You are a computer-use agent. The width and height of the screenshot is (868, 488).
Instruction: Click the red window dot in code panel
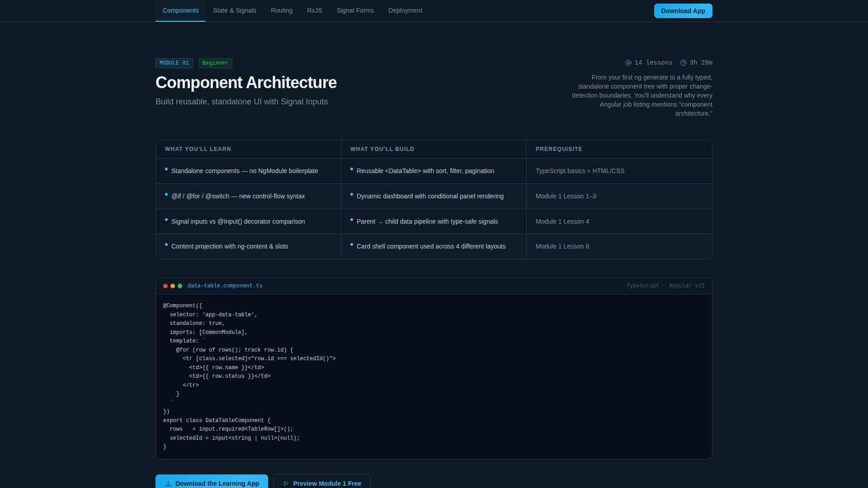tap(165, 286)
